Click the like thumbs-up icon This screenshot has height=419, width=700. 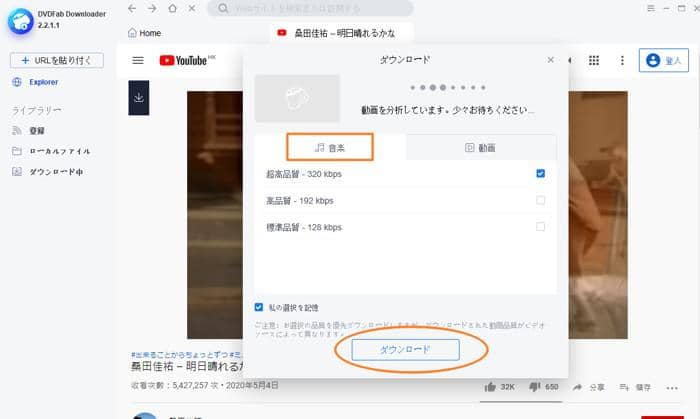tap(490, 387)
